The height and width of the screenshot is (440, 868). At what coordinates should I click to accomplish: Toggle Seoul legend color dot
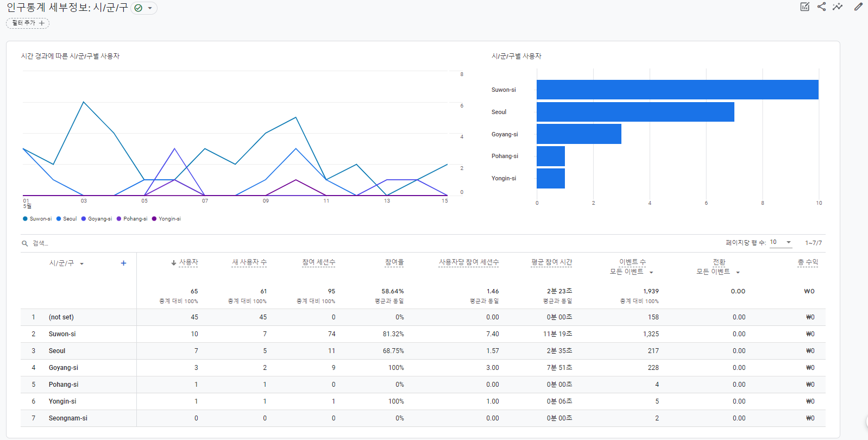(x=59, y=219)
